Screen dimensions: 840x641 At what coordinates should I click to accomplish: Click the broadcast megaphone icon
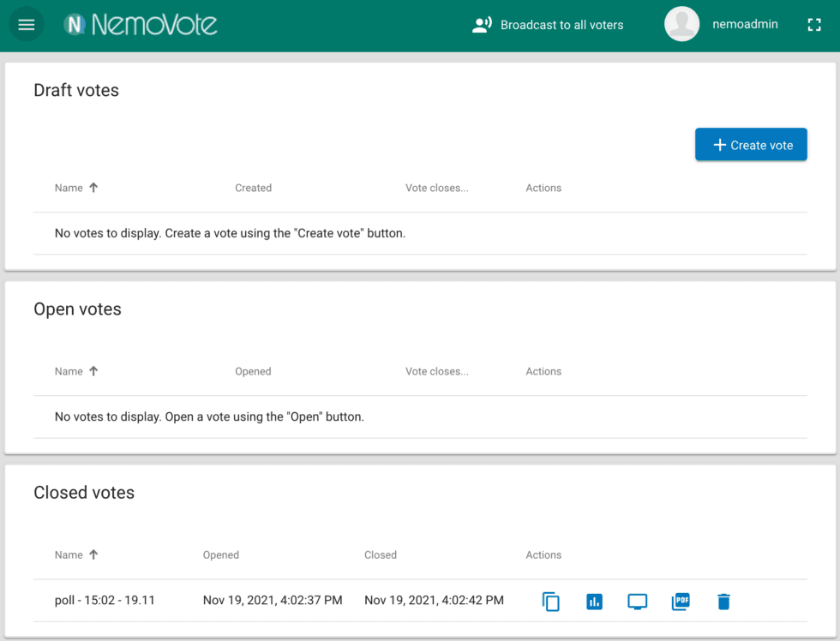pos(483,24)
